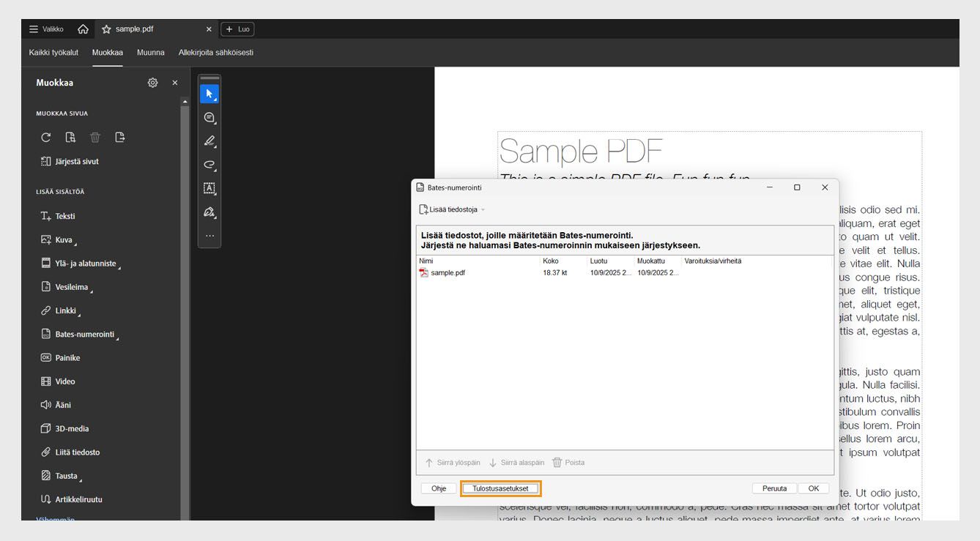This screenshot has width=980, height=541.
Task: Sort by the Varoituksia/virheitä column header
Action: pos(713,261)
